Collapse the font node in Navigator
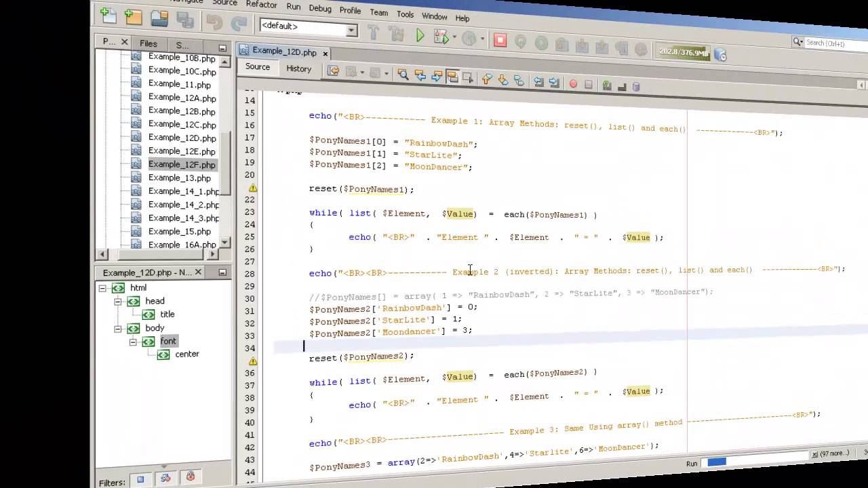 coord(133,342)
